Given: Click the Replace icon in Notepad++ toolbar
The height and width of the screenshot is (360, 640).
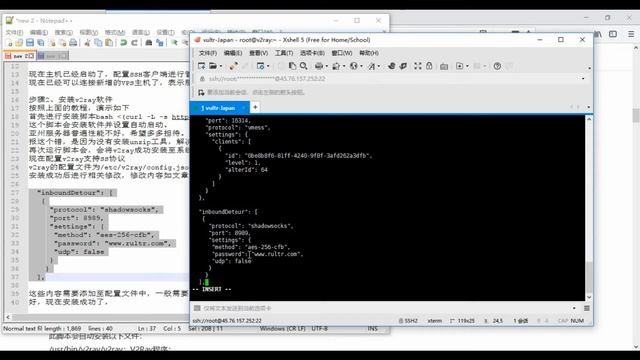Looking at the screenshot, I should click(160, 42).
